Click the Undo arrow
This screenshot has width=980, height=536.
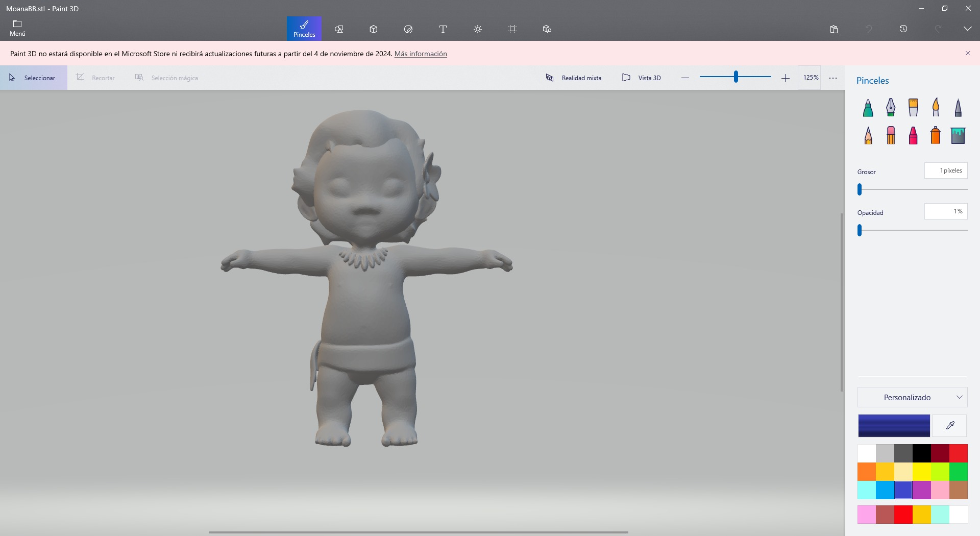[x=869, y=29]
